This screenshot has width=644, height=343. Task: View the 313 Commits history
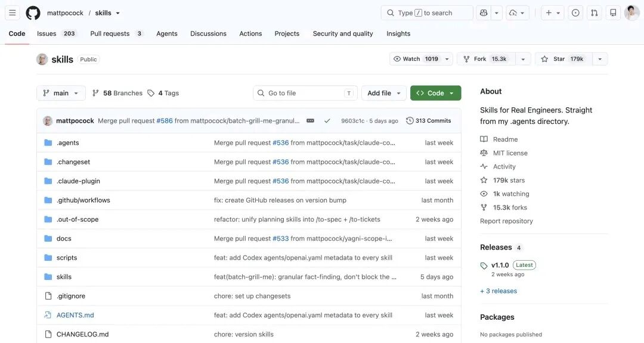[x=428, y=121]
